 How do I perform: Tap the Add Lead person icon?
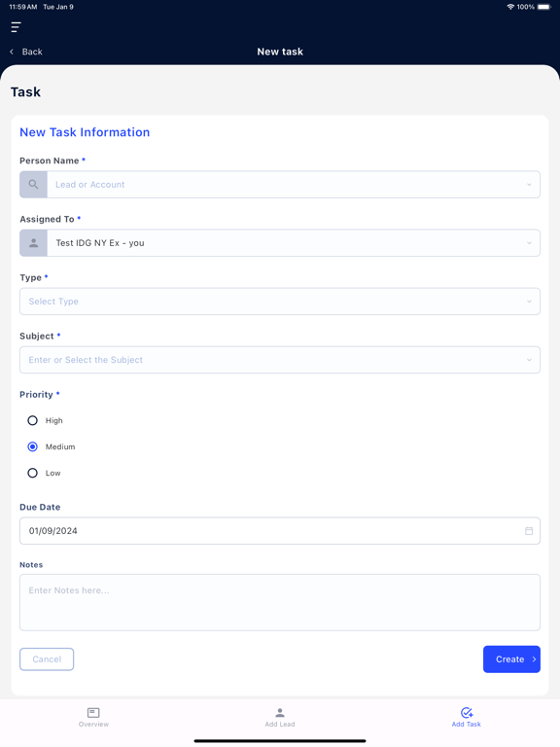click(x=280, y=712)
